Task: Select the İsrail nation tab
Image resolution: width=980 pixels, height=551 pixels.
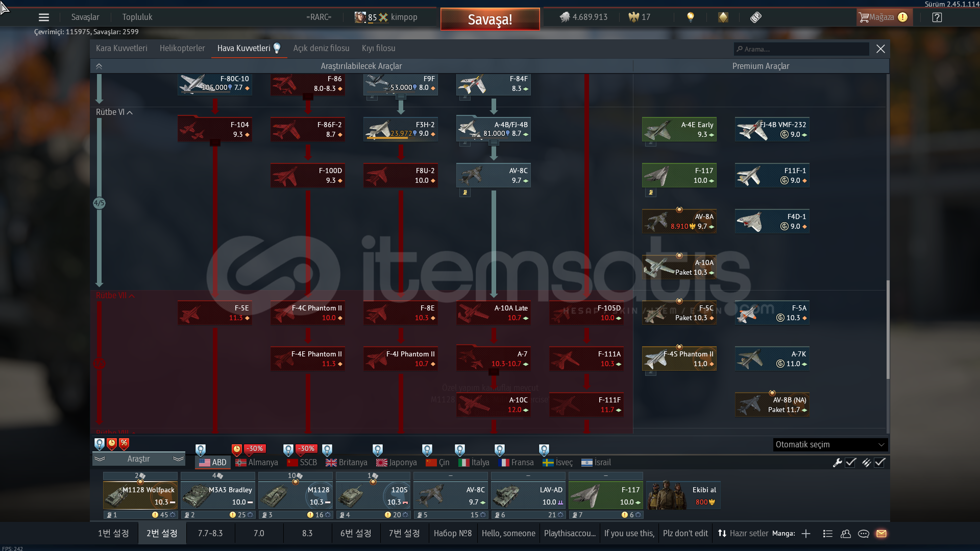Action: (x=596, y=463)
